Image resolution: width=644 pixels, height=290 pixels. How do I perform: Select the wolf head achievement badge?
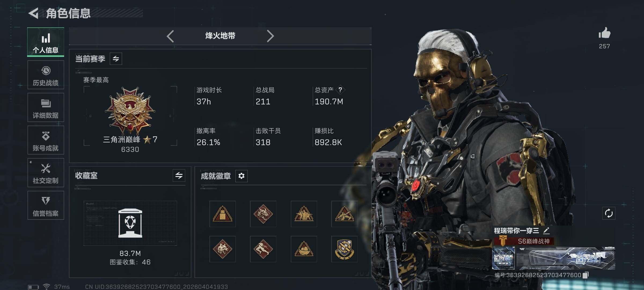(x=222, y=249)
